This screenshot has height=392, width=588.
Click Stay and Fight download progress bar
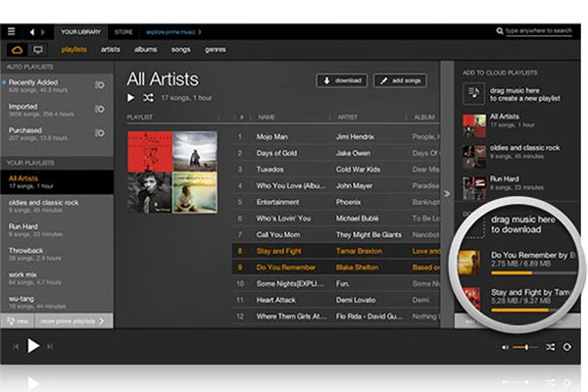click(x=529, y=311)
